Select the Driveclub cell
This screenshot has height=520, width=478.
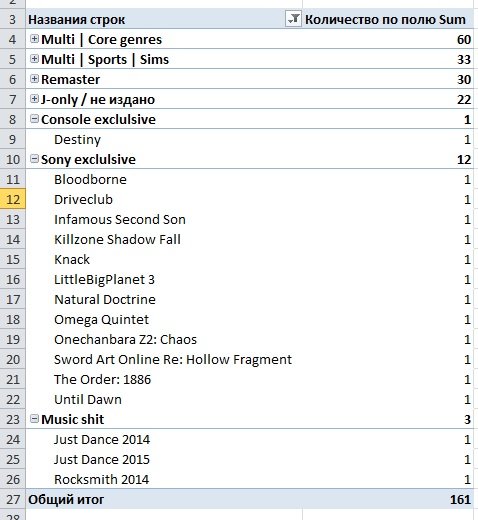click(x=164, y=199)
